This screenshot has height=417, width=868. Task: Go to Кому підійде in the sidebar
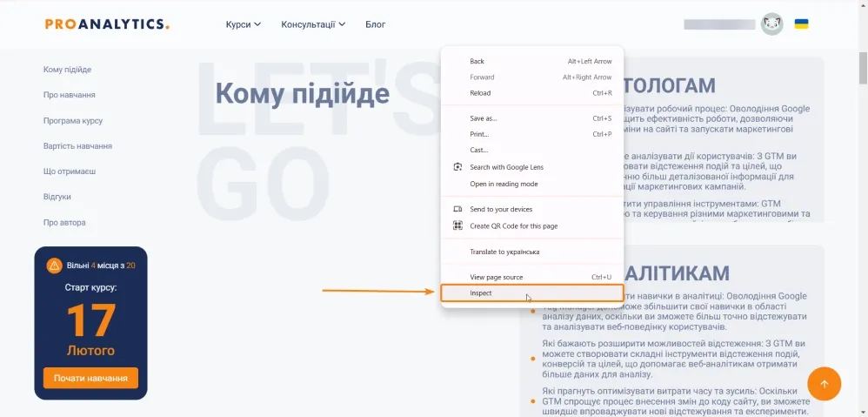67,70
